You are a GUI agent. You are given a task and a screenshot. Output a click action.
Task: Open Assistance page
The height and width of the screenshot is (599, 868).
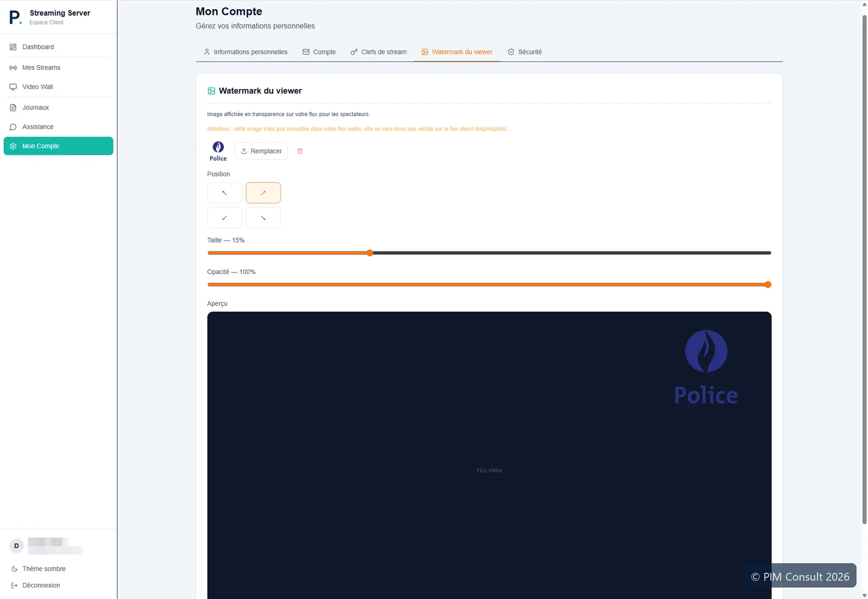[x=58, y=127]
